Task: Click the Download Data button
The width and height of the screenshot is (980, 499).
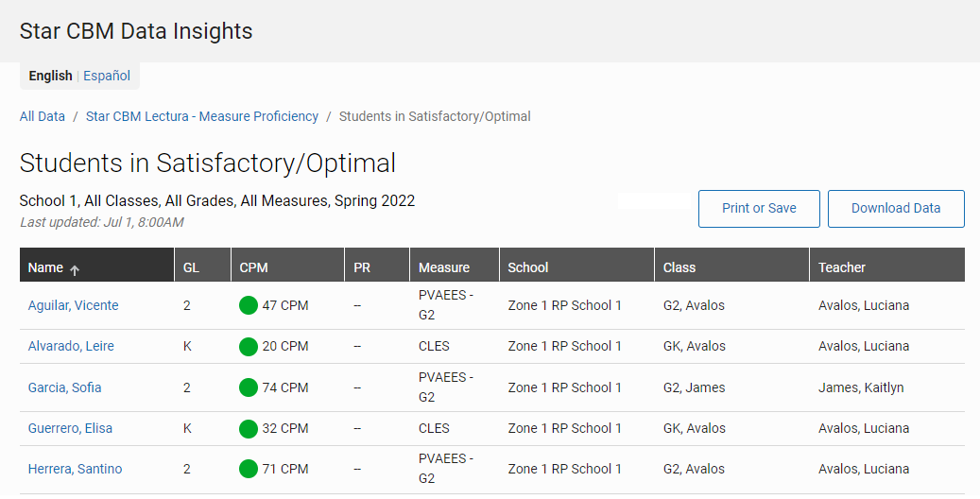Action: point(896,208)
